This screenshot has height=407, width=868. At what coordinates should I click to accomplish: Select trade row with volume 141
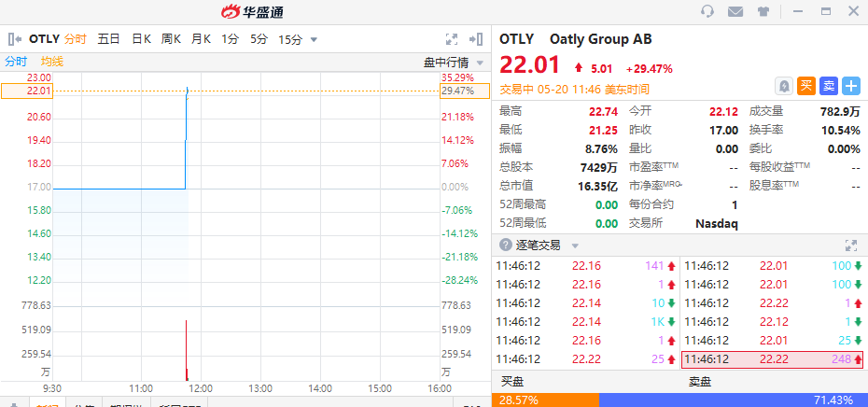pos(586,266)
